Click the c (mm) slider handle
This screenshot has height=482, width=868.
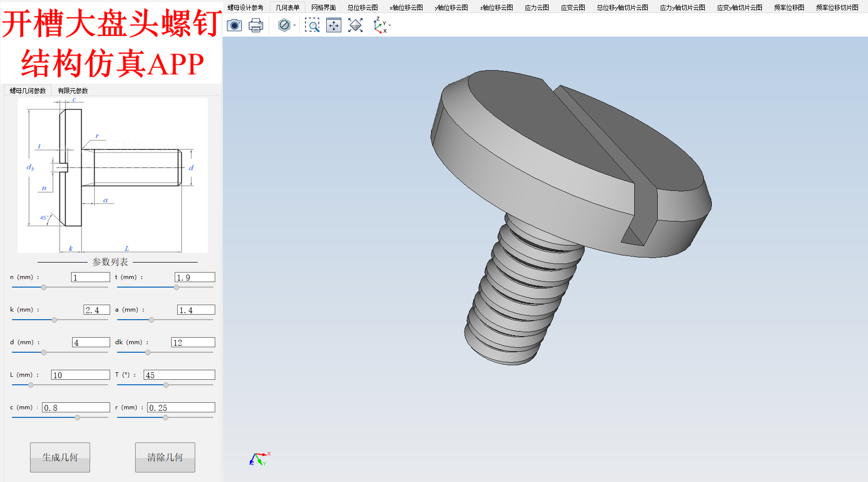click(78, 418)
